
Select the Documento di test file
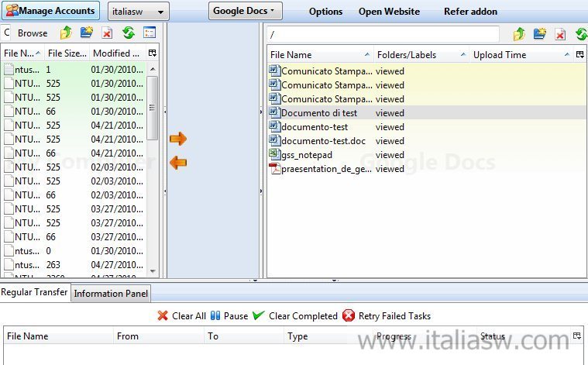tap(427, 113)
